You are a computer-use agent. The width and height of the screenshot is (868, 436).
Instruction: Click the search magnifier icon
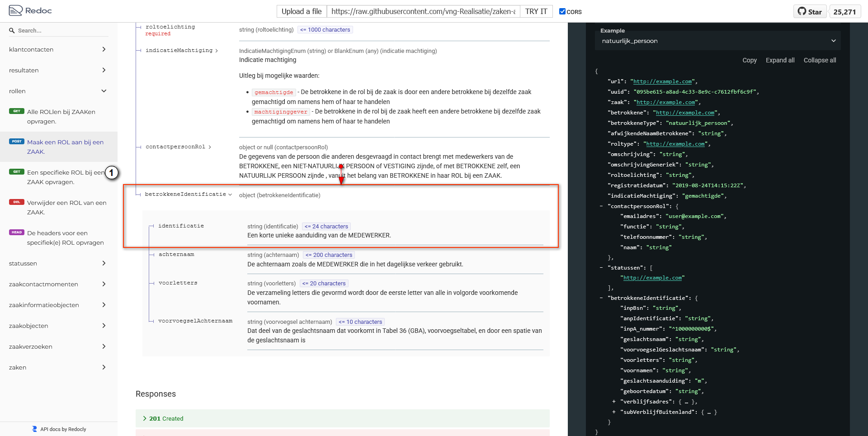(x=12, y=31)
